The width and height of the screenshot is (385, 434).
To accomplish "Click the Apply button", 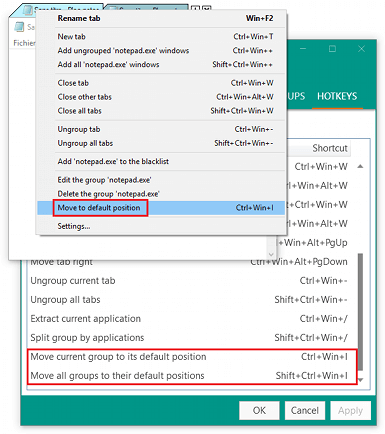I will [x=350, y=410].
